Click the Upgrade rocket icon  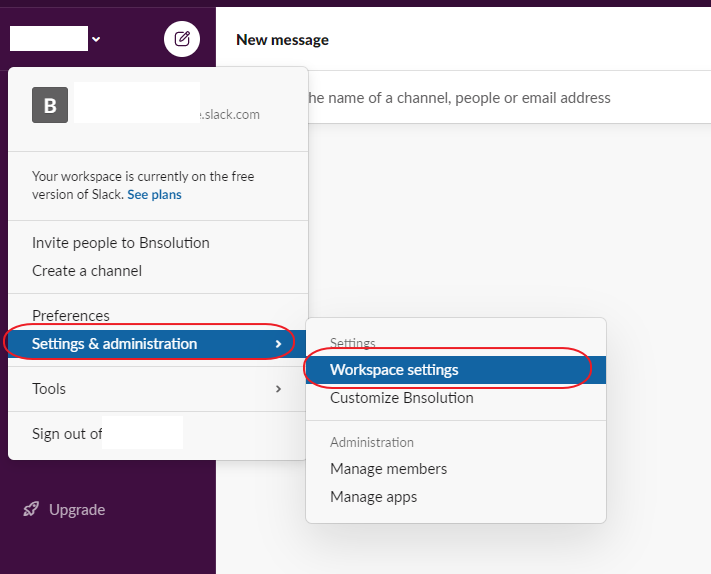point(31,509)
